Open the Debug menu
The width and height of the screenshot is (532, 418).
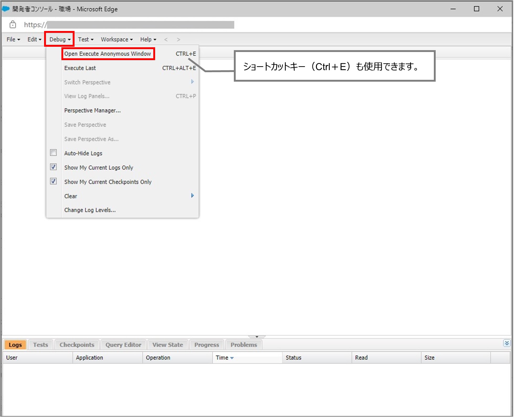click(x=58, y=39)
